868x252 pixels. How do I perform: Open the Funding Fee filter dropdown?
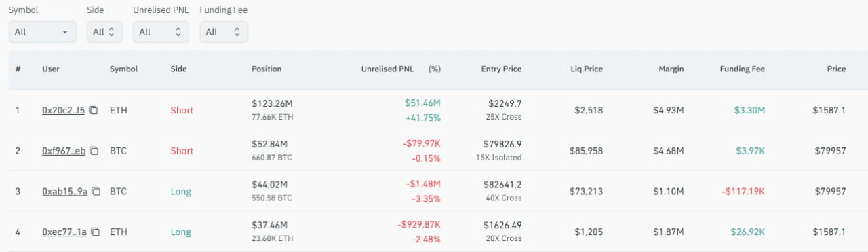coord(224,32)
